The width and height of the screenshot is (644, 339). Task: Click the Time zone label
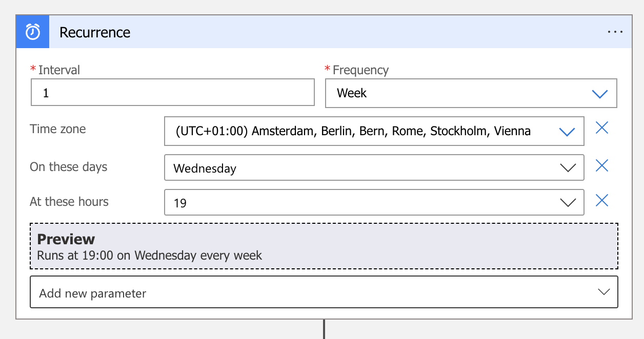pyautogui.click(x=58, y=129)
